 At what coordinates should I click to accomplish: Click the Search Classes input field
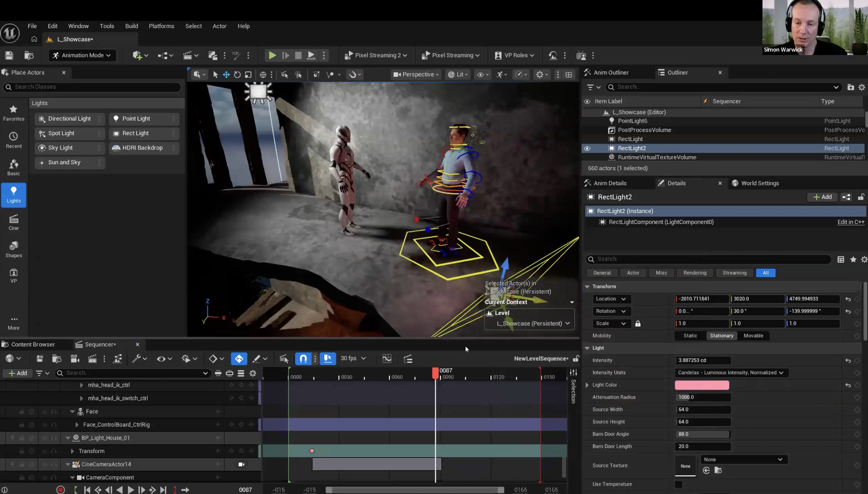[92, 87]
